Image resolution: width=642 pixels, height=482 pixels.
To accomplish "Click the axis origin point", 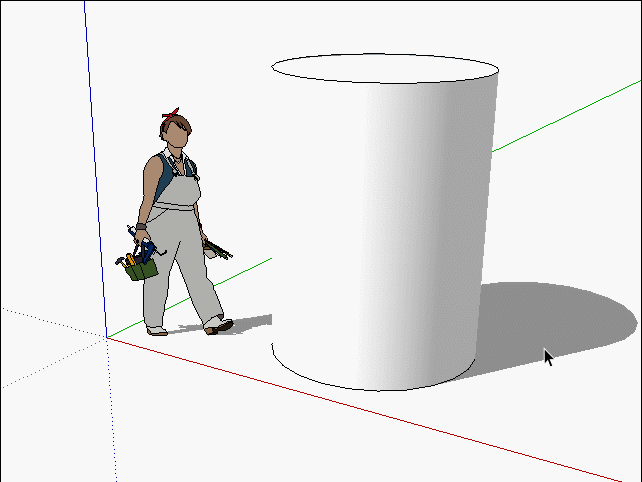I will coord(107,338).
